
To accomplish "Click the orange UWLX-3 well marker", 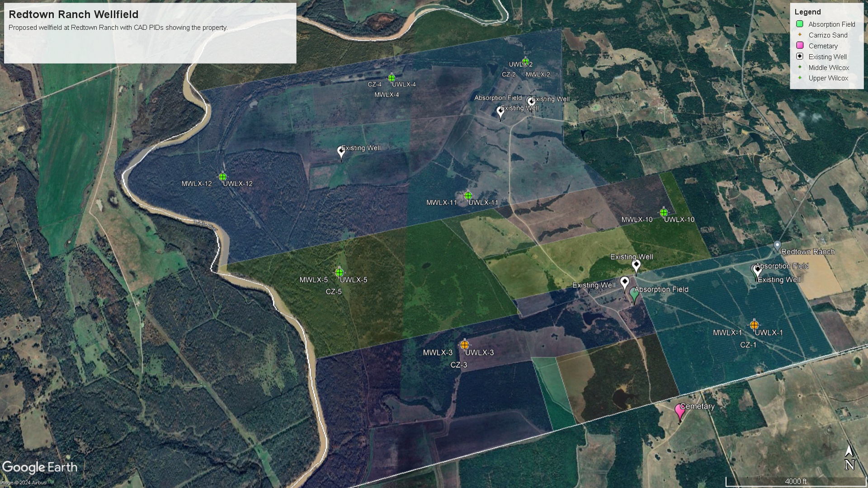I will pos(464,345).
